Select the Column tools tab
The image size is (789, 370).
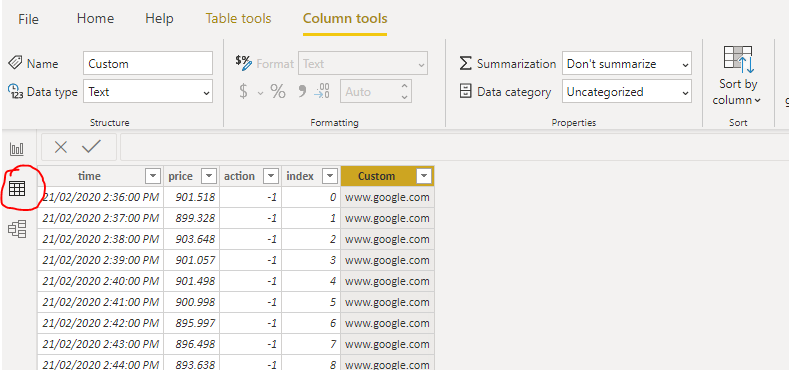(345, 19)
